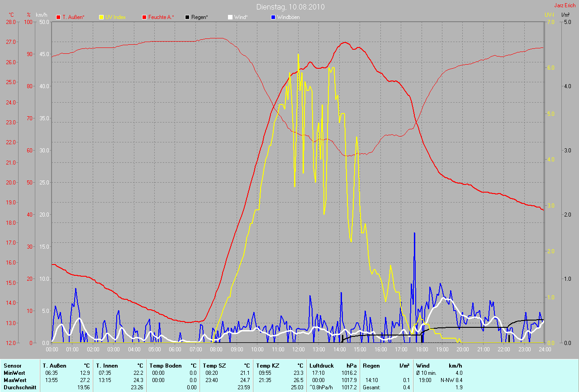The width and height of the screenshot is (579, 392).
Task: Select the 'T. Außen*' legend label
Action: coord(73,17)
